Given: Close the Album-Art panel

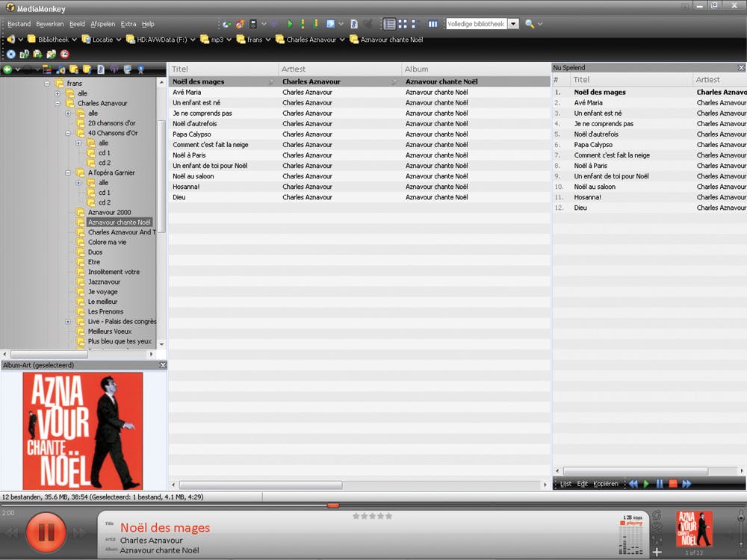Looking at the screenshot, I should [162, 365].
